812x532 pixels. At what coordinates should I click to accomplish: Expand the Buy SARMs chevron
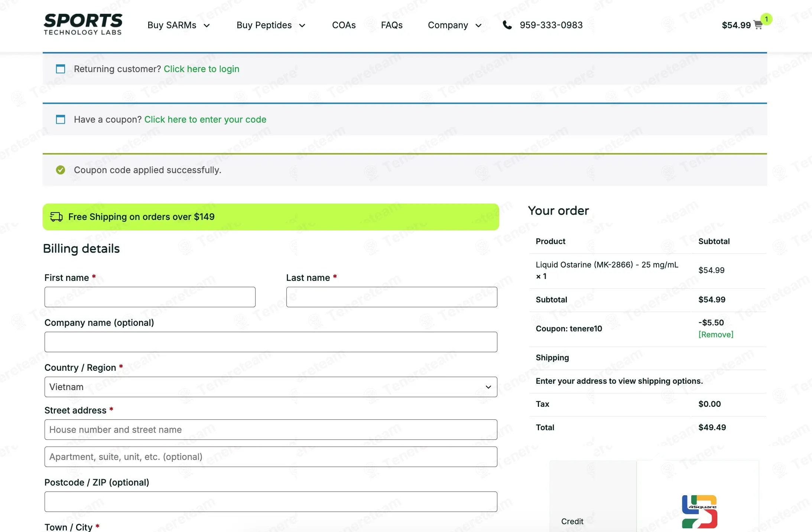pyautogui.click(x=207, y=25)
